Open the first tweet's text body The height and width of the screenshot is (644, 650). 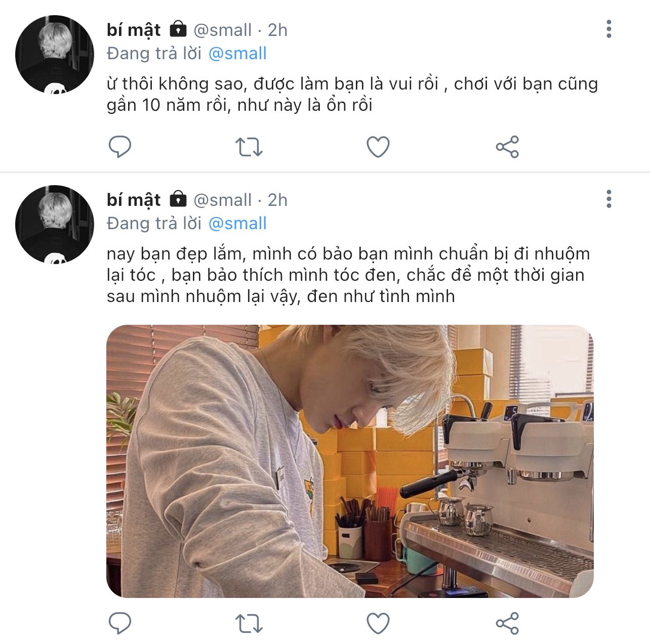[352, 94]
